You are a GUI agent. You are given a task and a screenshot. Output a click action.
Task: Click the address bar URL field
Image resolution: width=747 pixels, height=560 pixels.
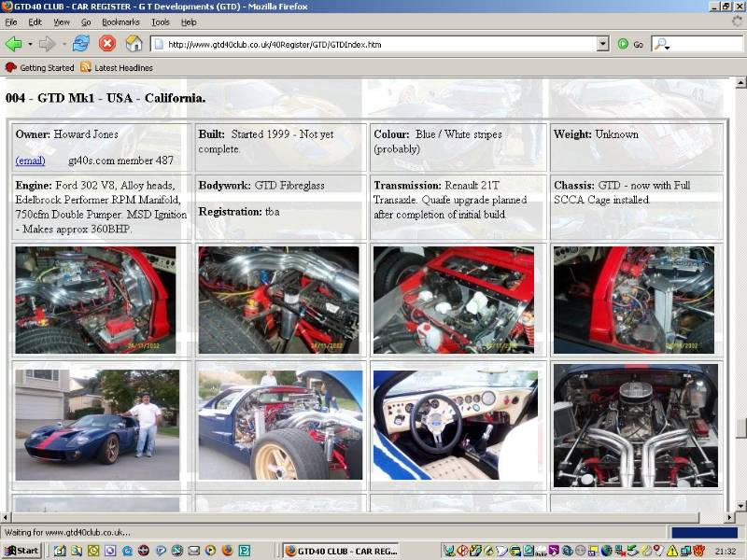(374, 44)
